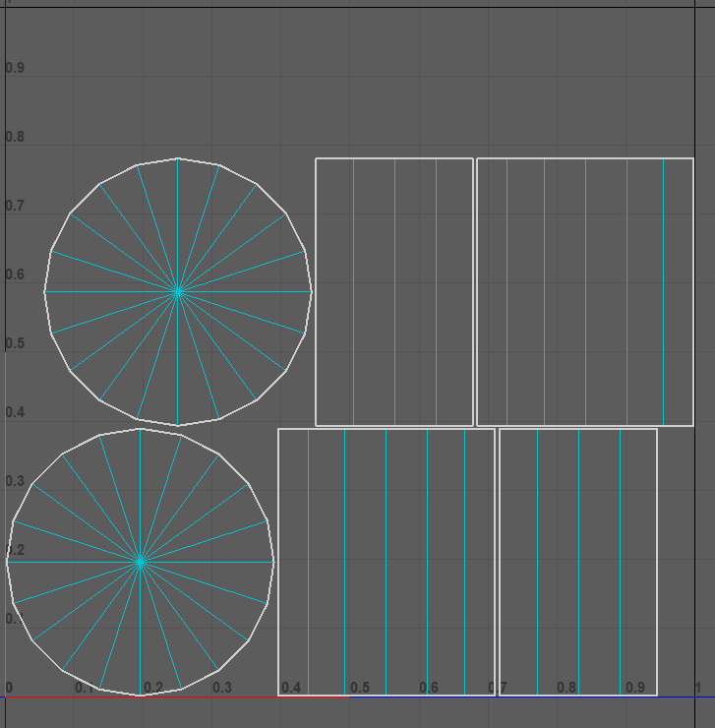Click the center vertex of the upper circular shell
Image resolution: width=715 pixels, height=728 pixels.
pos(178,291)
